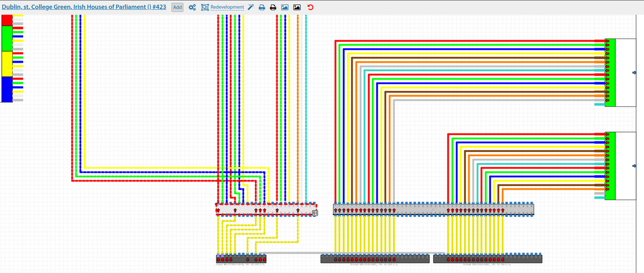Select the red block in left cable legend

click(x=7, y=20)
